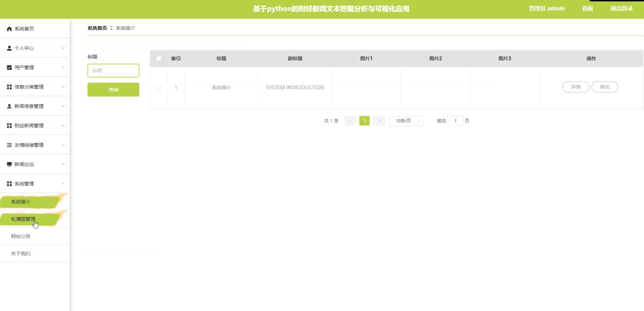Toggle the select-all checkbox in table header

coord(159,59)
